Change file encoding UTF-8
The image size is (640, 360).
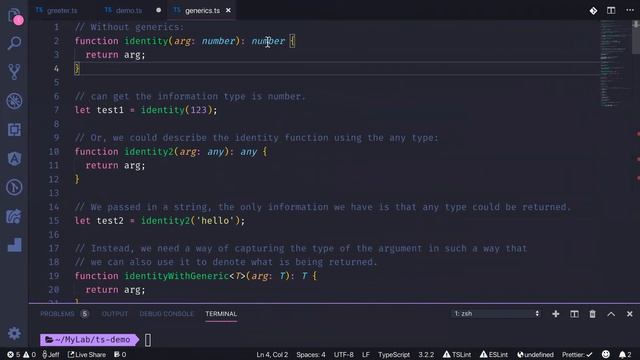[x=344, y=354]
